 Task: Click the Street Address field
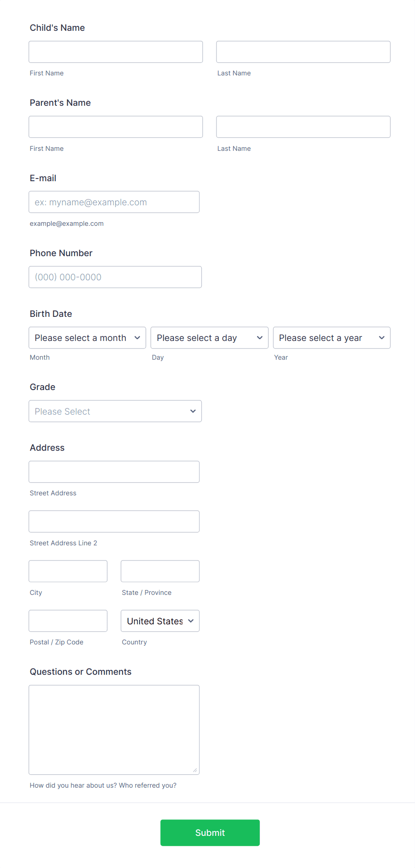[x=114, y=472]
